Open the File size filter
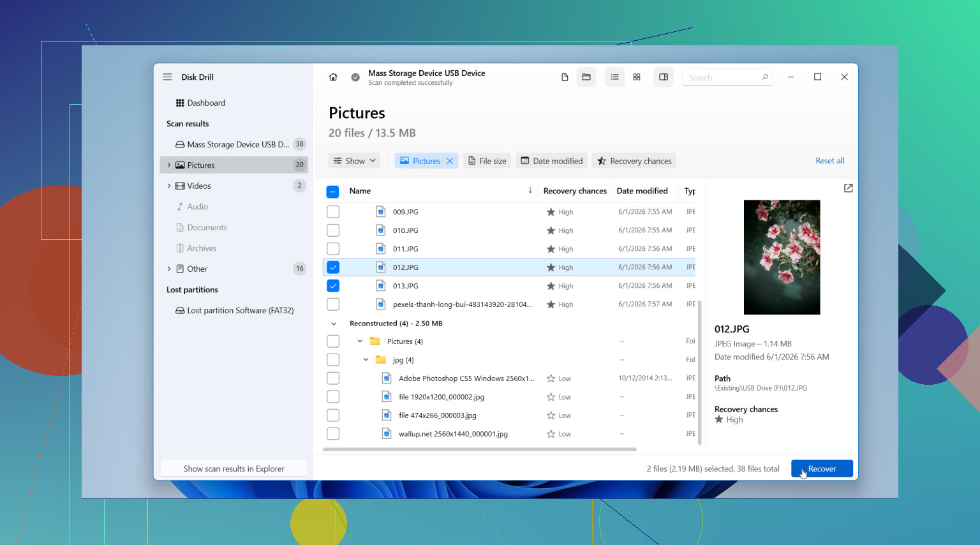 click(x=487, y=161)
